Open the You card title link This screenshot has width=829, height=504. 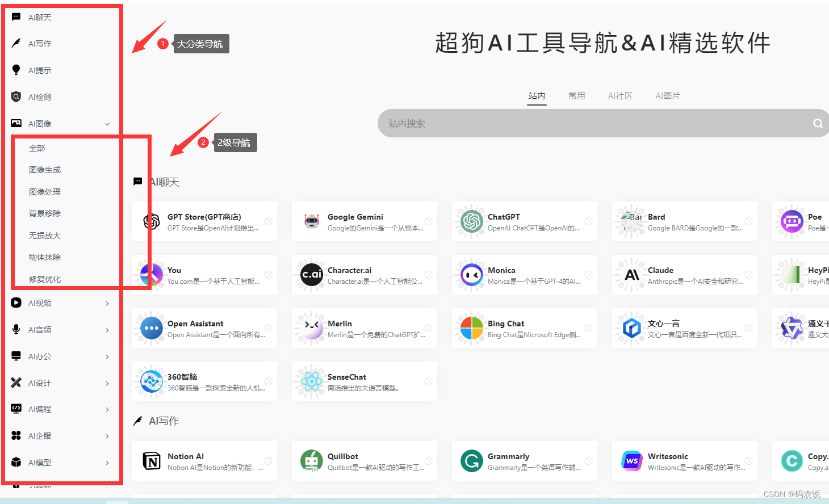click(x=174, y=270)
